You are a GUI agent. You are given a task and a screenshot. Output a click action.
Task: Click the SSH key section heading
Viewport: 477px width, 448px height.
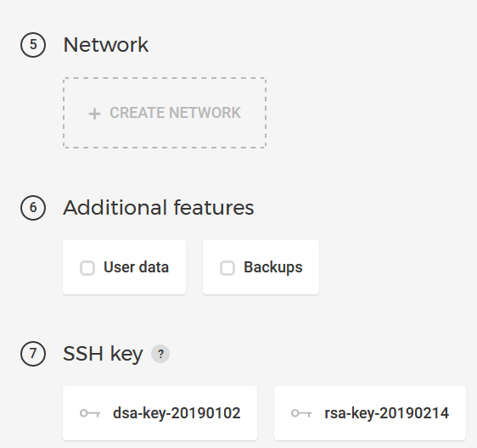(x=103, y=354)
